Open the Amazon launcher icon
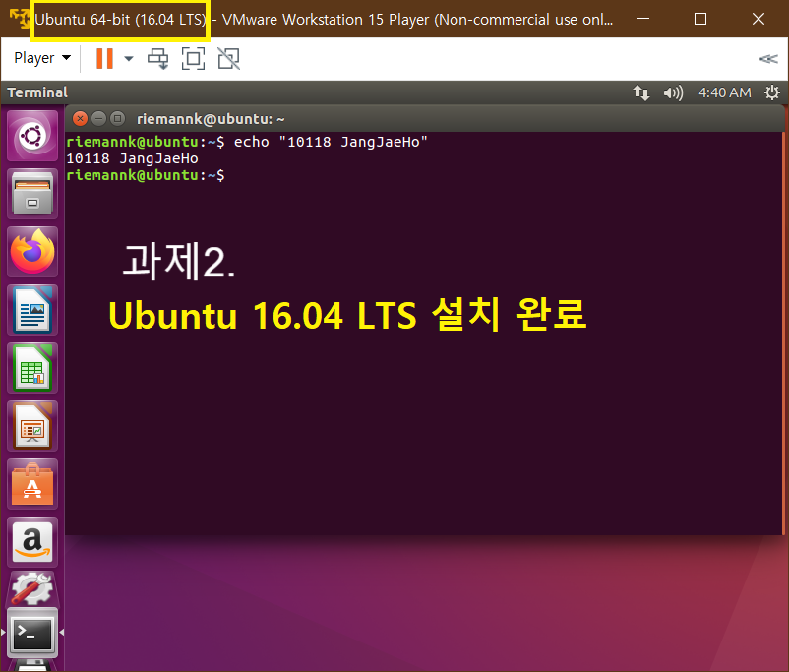 pyautogui.click(x=32, y=542)
